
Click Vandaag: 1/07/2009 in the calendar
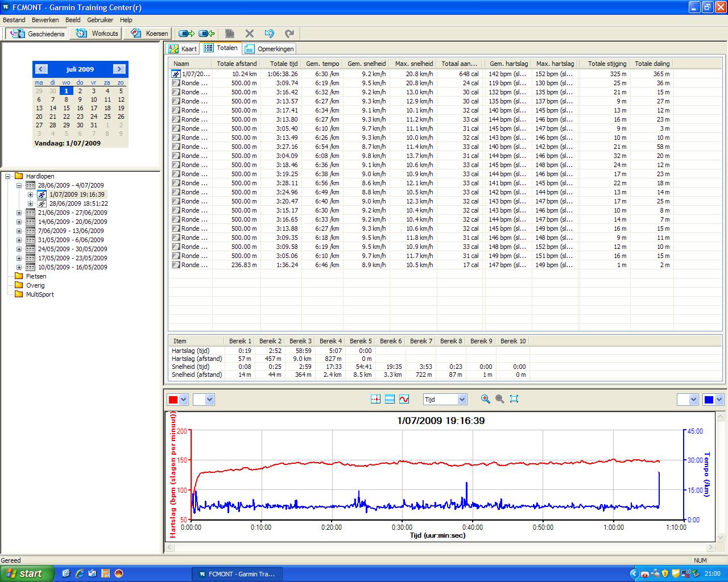[x=67, y=143]
